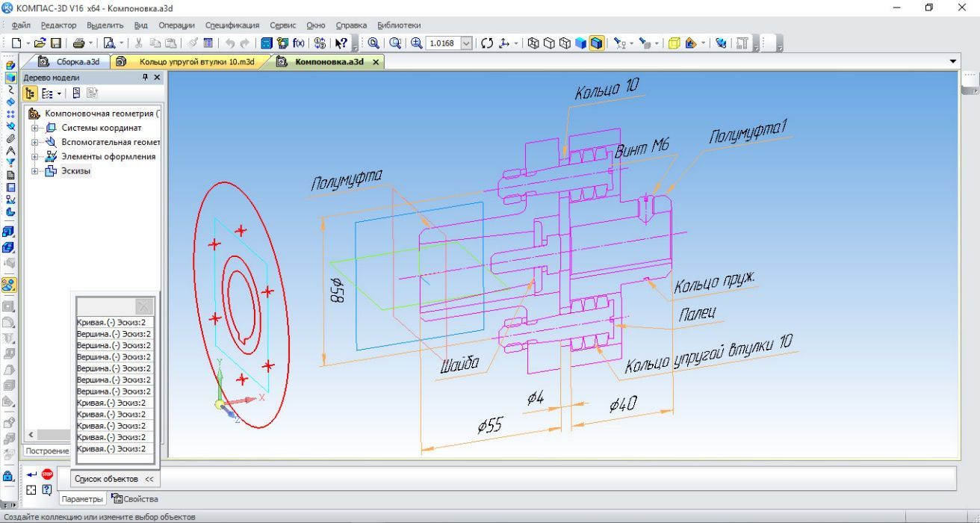Click the Rotate view icon
This screenshot has height=523, width=980.
coord(488,43)
